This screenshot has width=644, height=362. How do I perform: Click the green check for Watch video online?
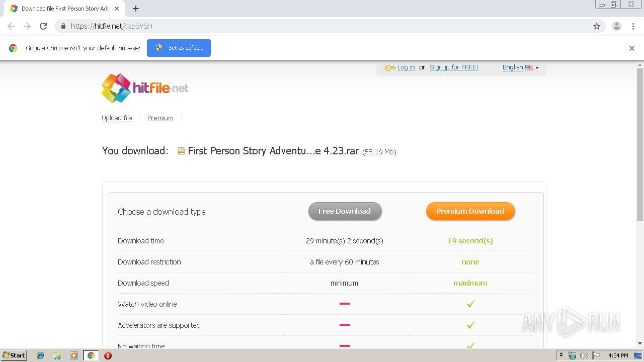click(470, 304)
